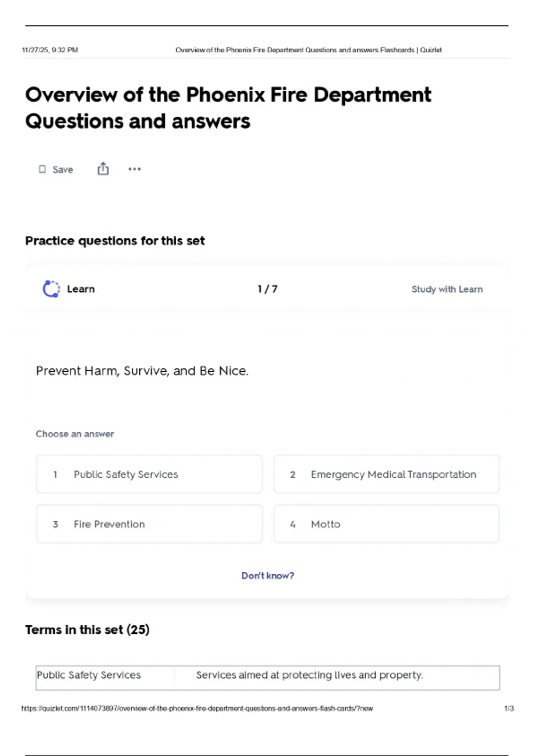Viewport: 534px width, 756px height.
Task: Click the Don't know? link
Action: 267,575
